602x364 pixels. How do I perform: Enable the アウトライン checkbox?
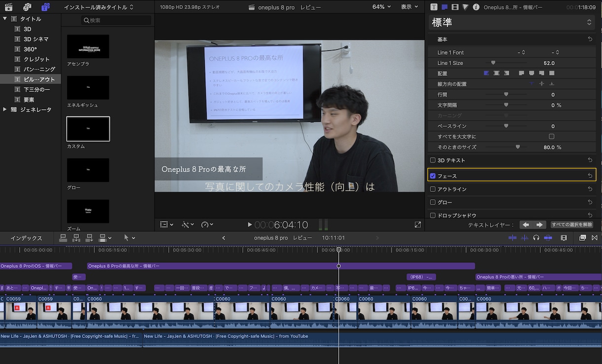[x=433, y=189]
